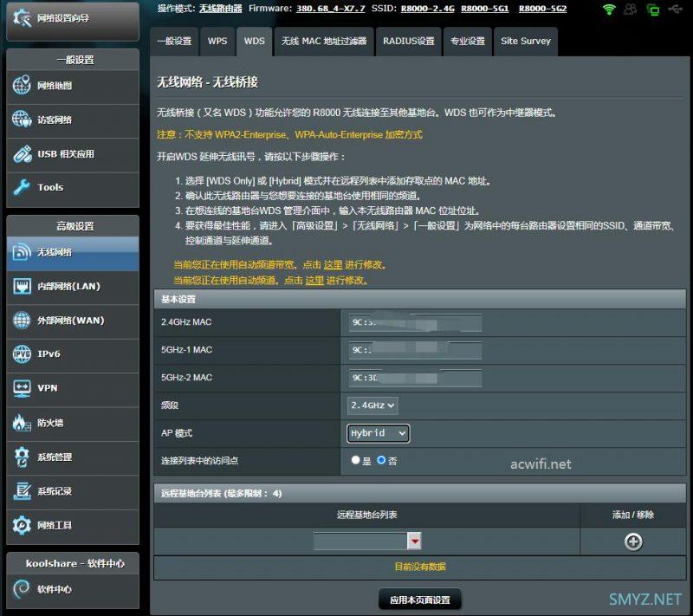This screenshot has width=693, height=616.
Task: Click the IPv6 icon
Action: [x=22, y=354]
